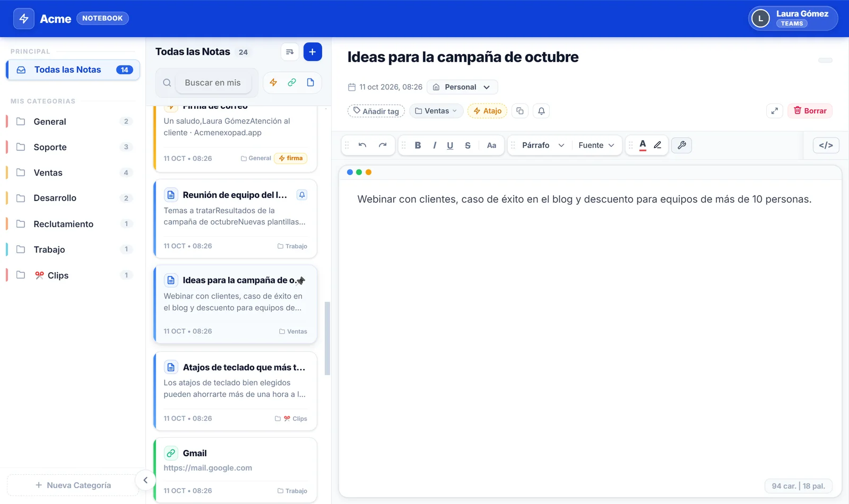The width and height of the screenshot is (849, 504).
Task: Toggle underline formatting
Action: tap(450, 145)
